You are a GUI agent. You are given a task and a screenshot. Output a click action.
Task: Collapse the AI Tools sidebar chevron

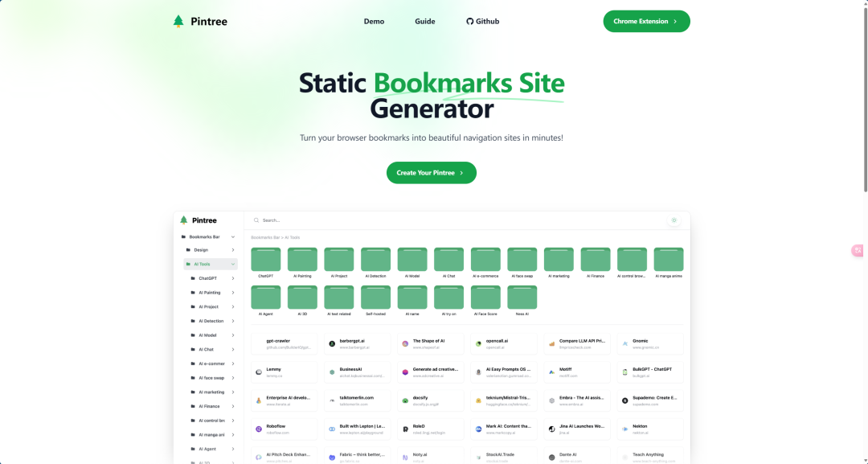point(233,264)
